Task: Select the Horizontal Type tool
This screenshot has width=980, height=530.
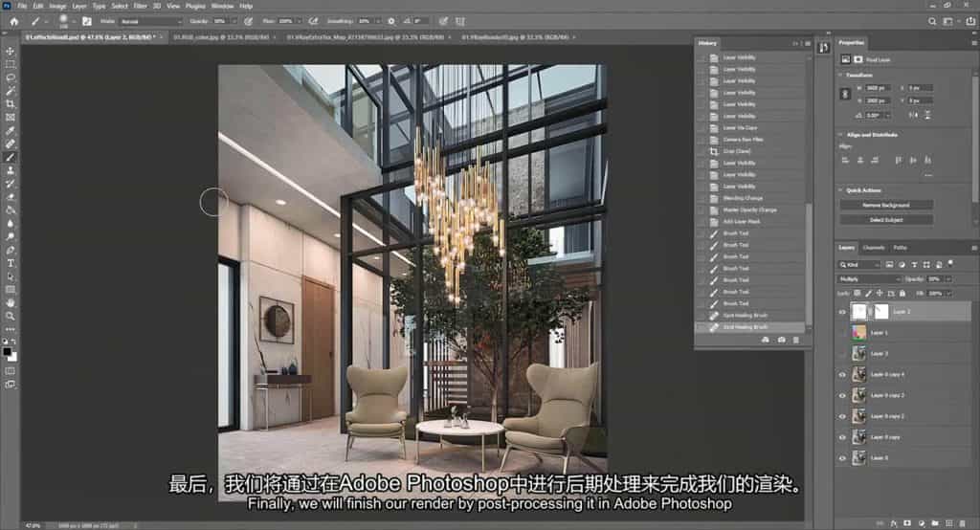Action: point(10,263)
